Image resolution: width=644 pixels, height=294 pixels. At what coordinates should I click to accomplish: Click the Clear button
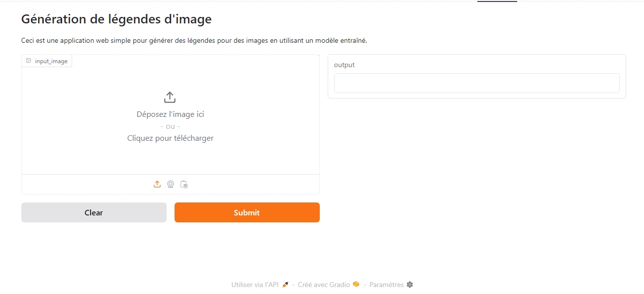(x=94, y=212)
